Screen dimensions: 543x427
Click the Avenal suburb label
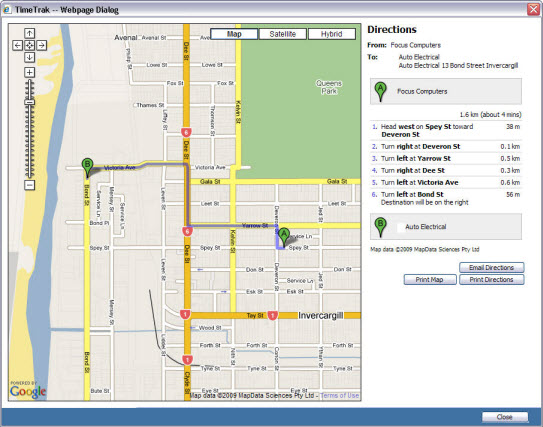[x=126, y=37]
